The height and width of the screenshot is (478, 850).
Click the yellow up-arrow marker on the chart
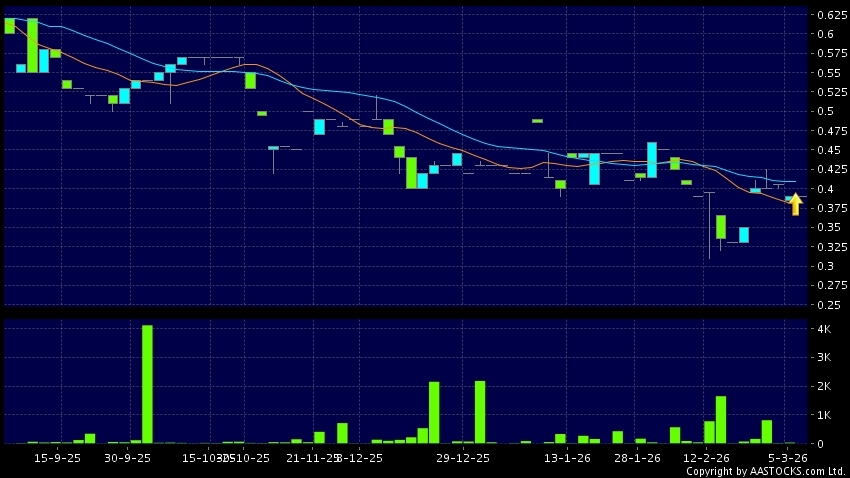coord(795,204)
